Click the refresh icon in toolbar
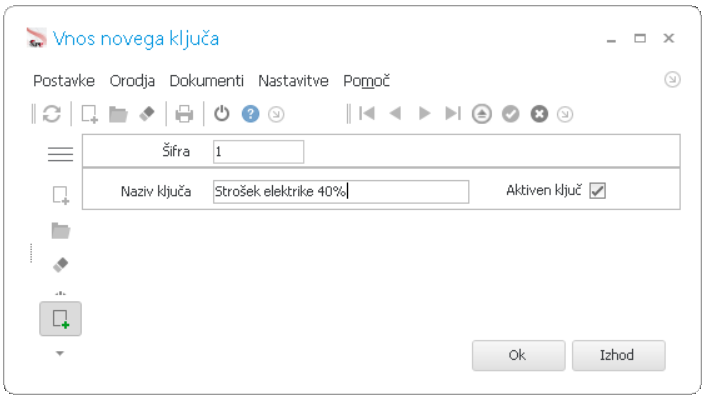 coord(52,114)
